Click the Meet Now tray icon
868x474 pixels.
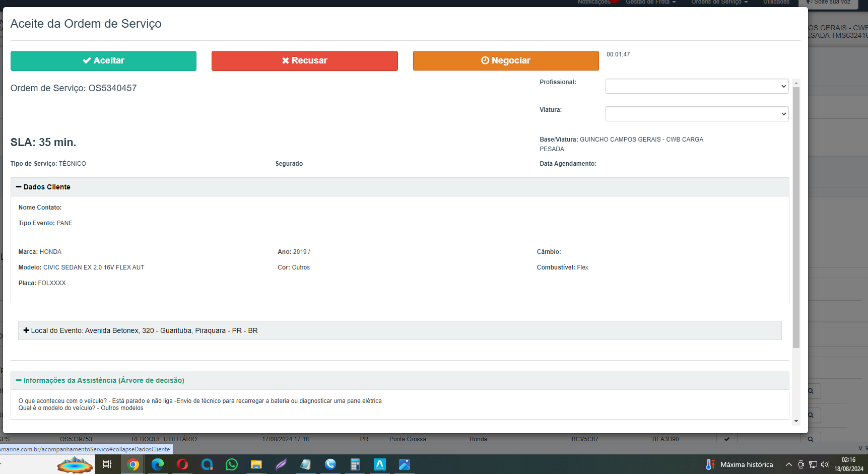pyautogui.click(x=801, y=464)
